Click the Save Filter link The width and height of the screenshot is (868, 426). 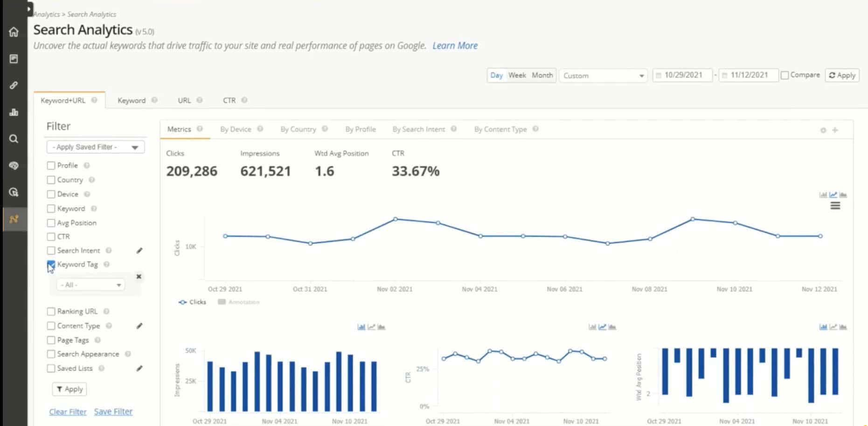coord(113,412)
